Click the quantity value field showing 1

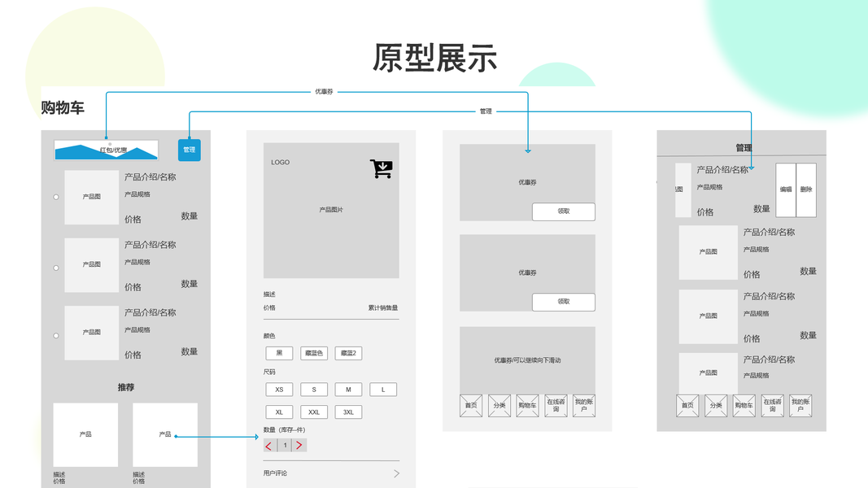click(x=285, y=446)
